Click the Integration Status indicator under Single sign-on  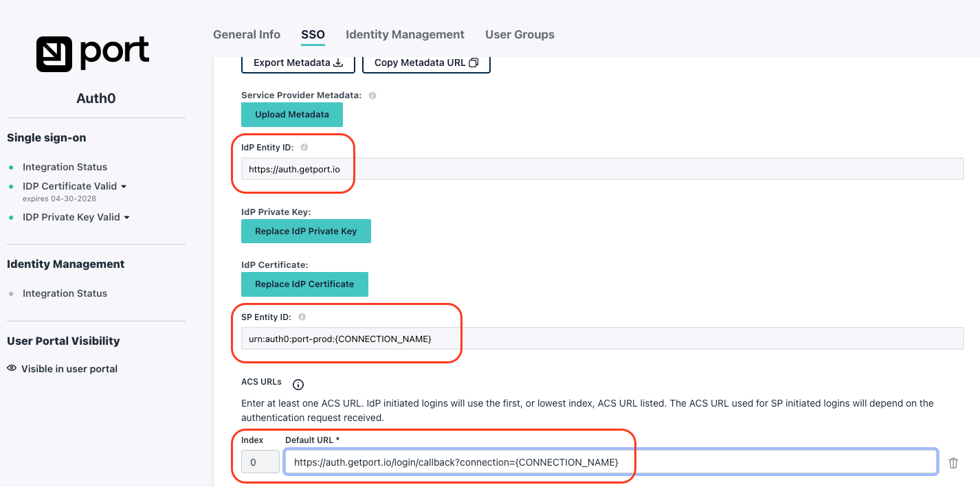tap(65, 167)
